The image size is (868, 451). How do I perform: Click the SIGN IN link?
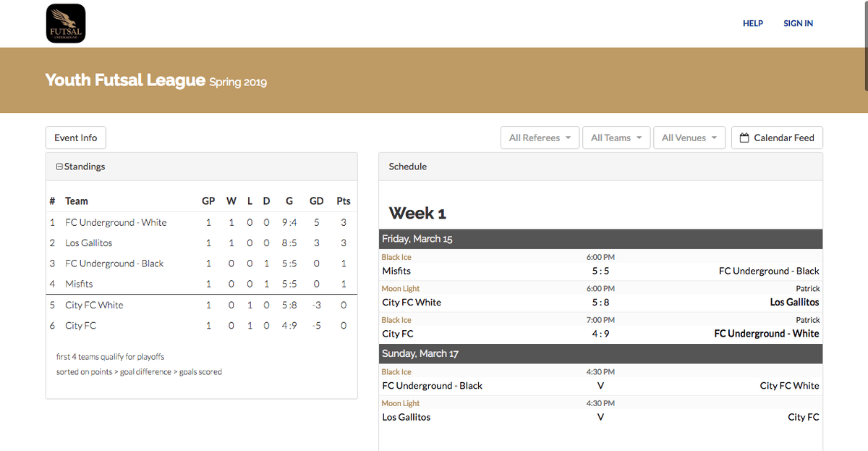(798, 23)
